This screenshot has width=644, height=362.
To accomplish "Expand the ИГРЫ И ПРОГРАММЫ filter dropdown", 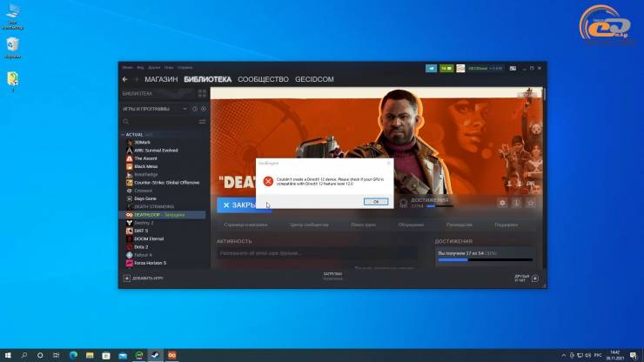I will tap(184, 109).
